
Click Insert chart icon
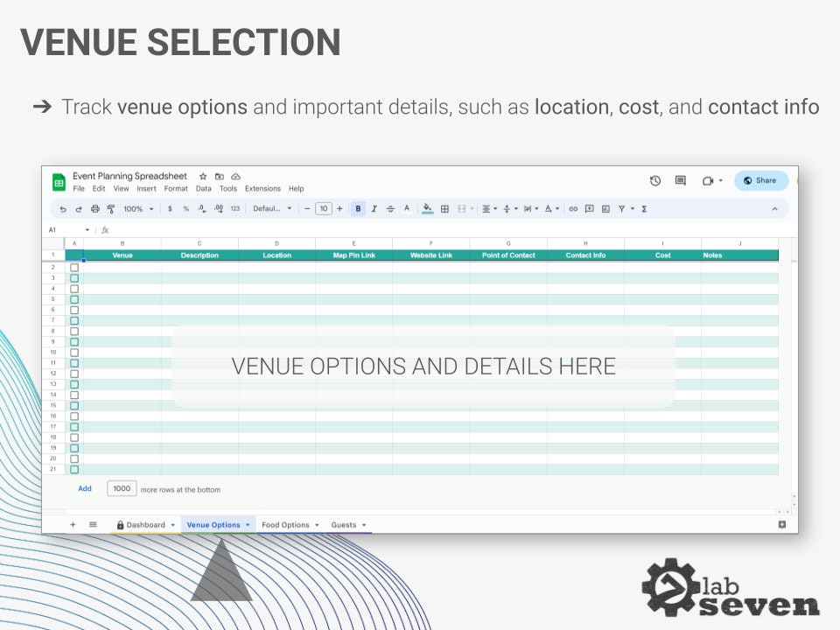605,209
